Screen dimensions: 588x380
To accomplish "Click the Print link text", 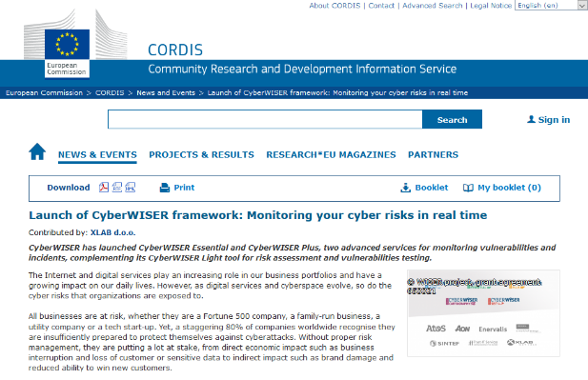I will (x=184, y=188).
